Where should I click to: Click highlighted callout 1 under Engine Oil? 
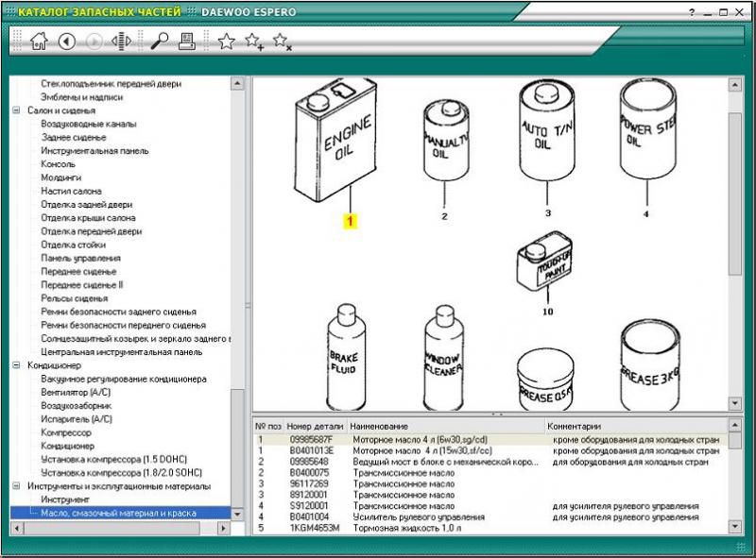point(350,222)
